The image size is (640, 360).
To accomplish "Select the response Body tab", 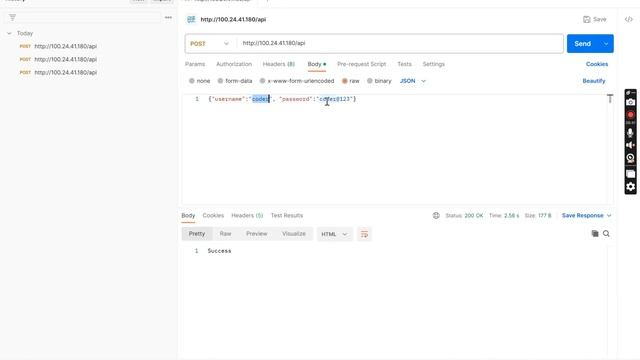I will (x=188, y=216).
